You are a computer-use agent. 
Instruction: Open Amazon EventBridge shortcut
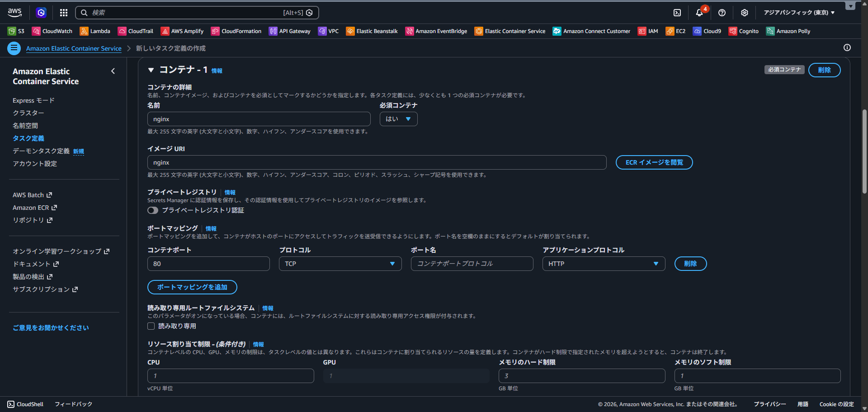(x=436, y=31)
